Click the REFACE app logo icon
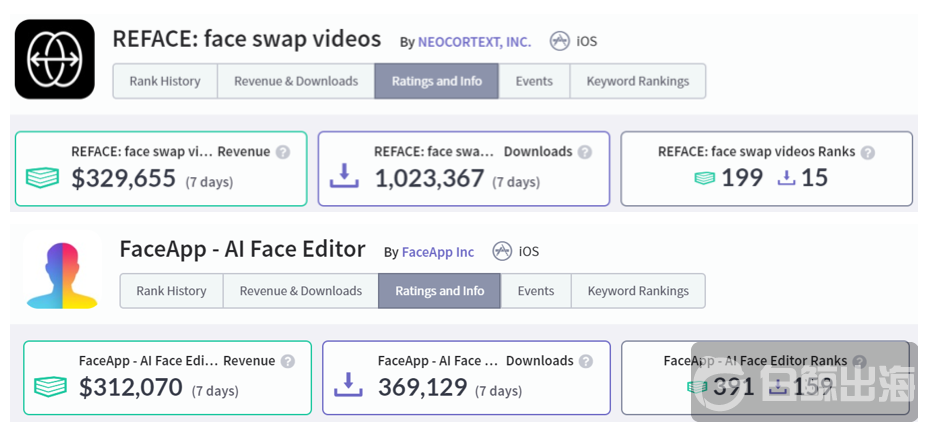Image resolution: width=928 pixels, height=432 pixels. [54, 59]
